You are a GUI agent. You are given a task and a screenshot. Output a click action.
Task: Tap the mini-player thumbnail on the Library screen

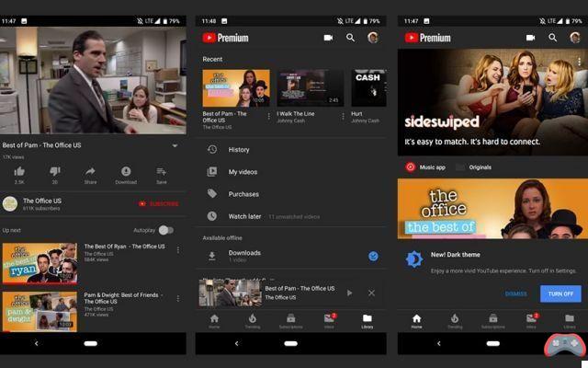point(231,293)
